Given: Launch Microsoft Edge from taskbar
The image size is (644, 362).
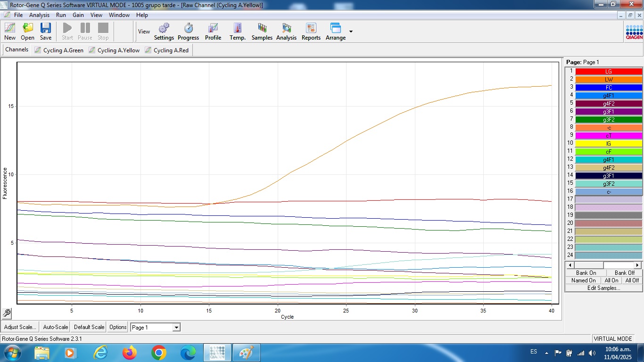Looking at the screenshot, I should (x=188, y=353).
